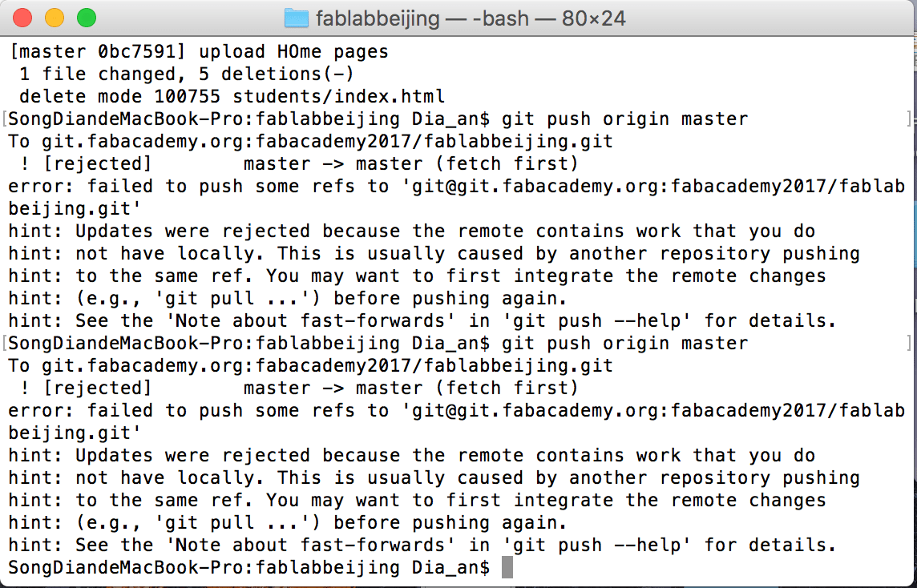The height and width of the screenshot is (588, 917).
Task: Click the yellow minimize window button
Action: coord(55,18)
